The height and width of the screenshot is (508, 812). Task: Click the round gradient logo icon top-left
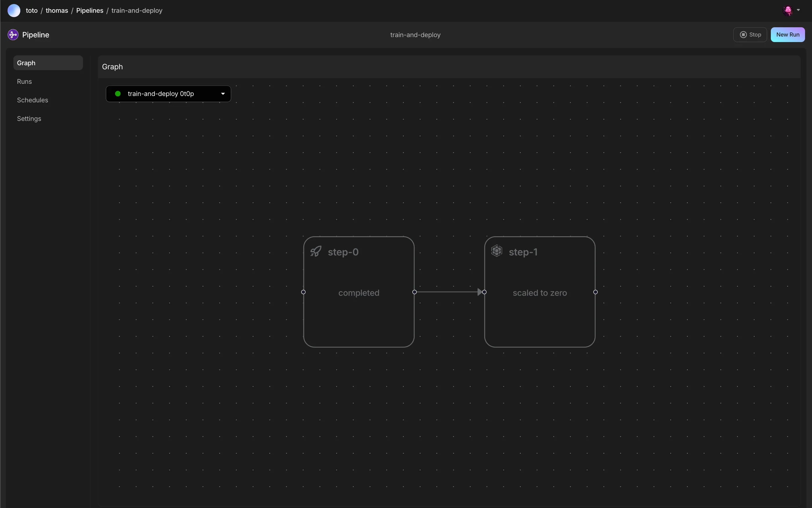tap(14, 10)
